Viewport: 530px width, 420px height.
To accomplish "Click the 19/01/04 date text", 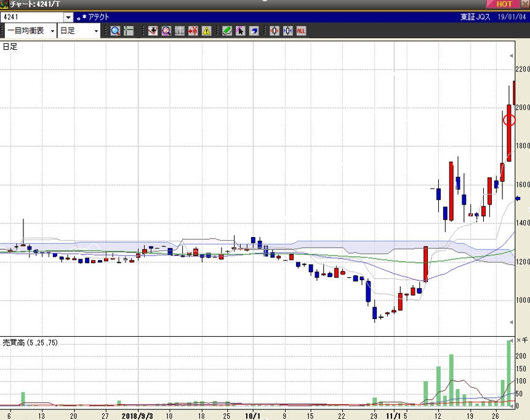I will tap(512, 17).
